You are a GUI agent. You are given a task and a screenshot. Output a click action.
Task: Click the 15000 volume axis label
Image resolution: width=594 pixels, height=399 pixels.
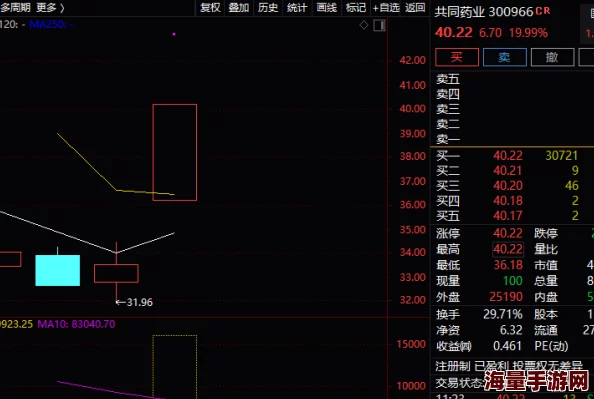pos(411,344)
